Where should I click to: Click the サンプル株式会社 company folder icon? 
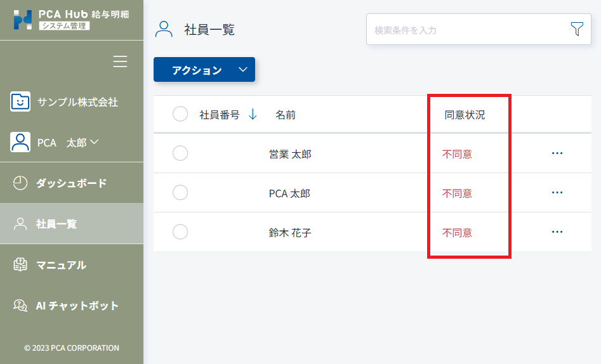(20, 101)
